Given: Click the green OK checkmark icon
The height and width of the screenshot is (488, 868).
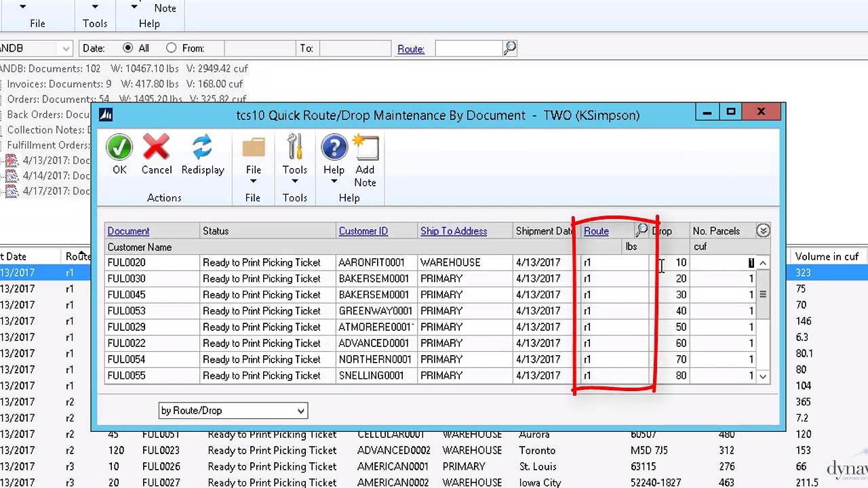Looking at the screenshot, I should (x=119, y=148).
